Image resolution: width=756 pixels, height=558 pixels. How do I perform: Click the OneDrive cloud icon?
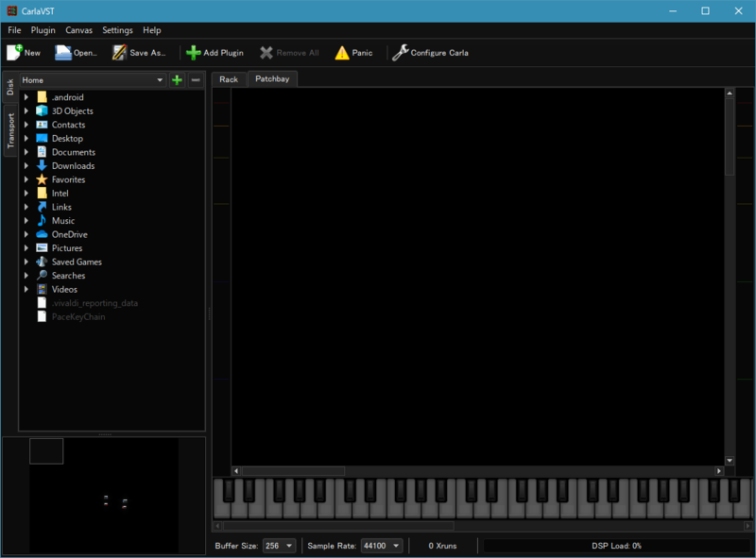point(42,234)
